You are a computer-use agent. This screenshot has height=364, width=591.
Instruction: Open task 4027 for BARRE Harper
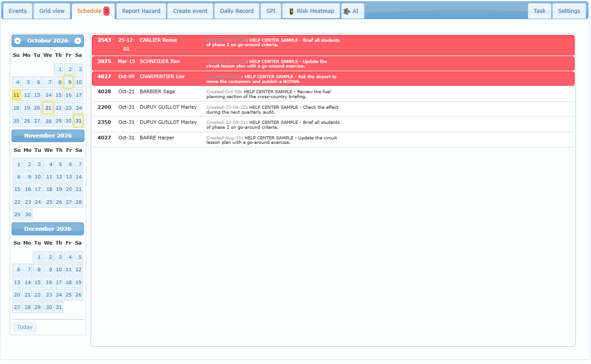(333, 140)
